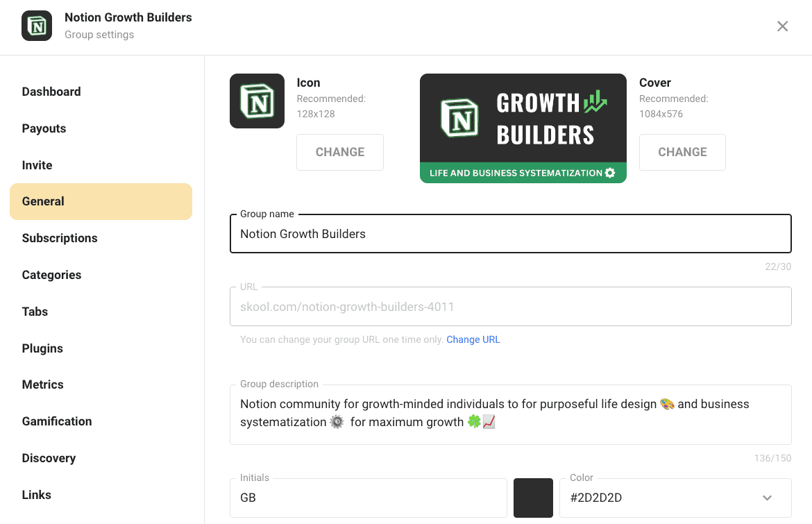
Task: Click the dark color swatch preview
Action: [533, 498]
